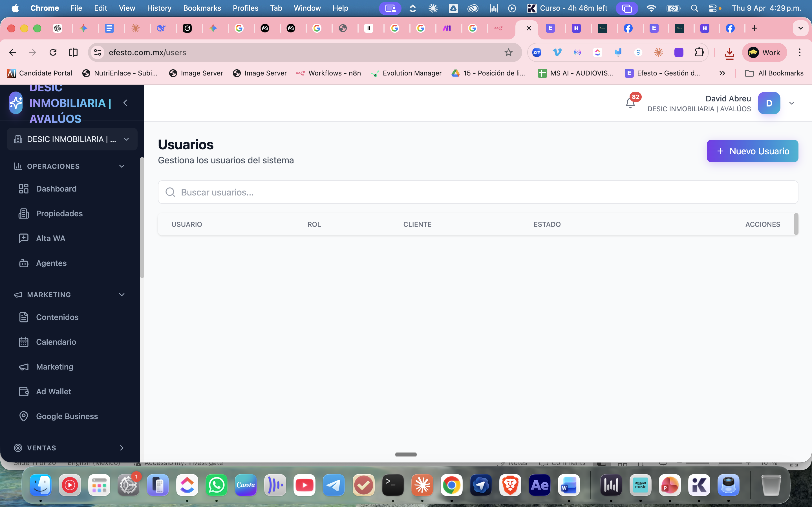Viewport: 812px width, 507px height.
Task: Open the DESIC INMOBILIARIA company dropdown
Action: (x=72, y=139)
